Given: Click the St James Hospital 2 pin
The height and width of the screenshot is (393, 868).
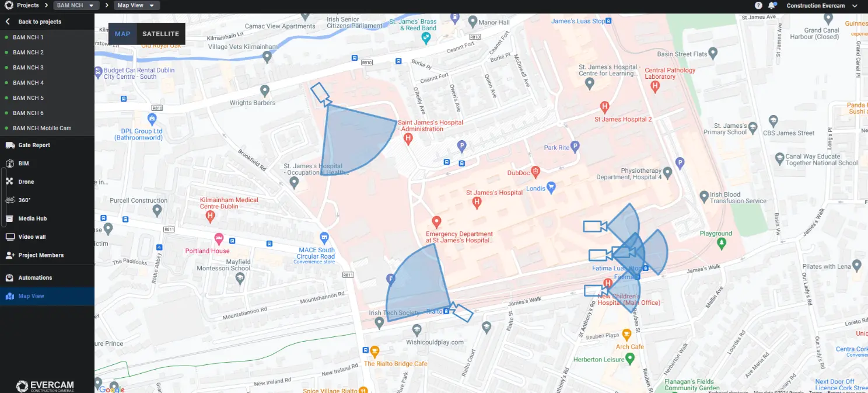Looking at the screenshot, I should (x=605, y=107).
